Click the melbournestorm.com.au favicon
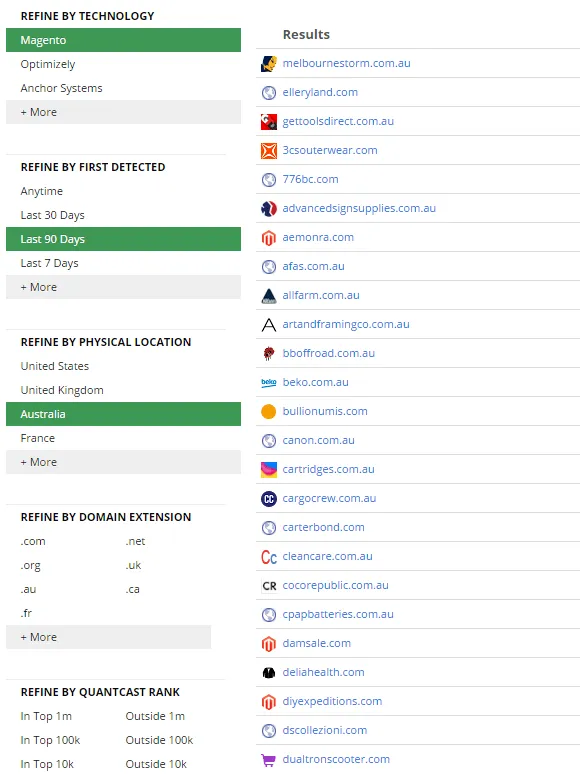 pos(269,64)
